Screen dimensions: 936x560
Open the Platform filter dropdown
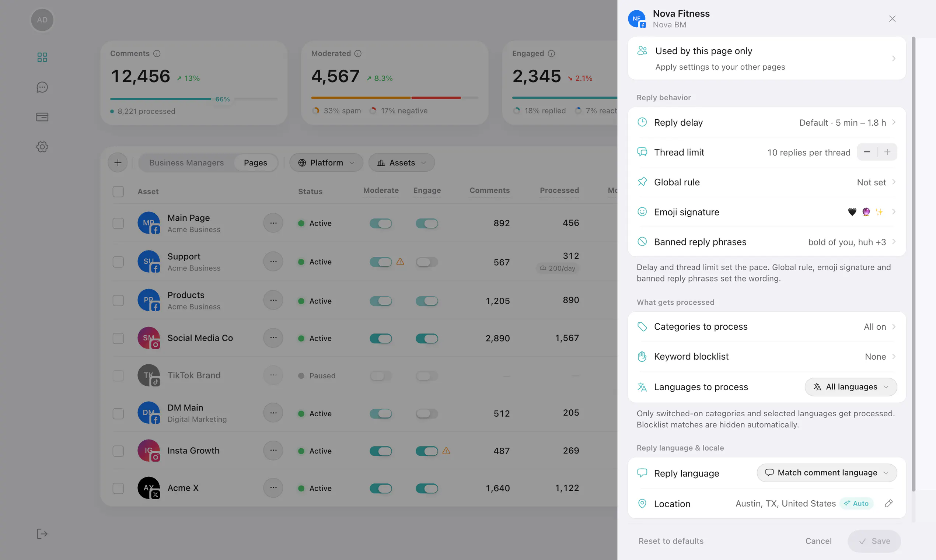[326, 162]
